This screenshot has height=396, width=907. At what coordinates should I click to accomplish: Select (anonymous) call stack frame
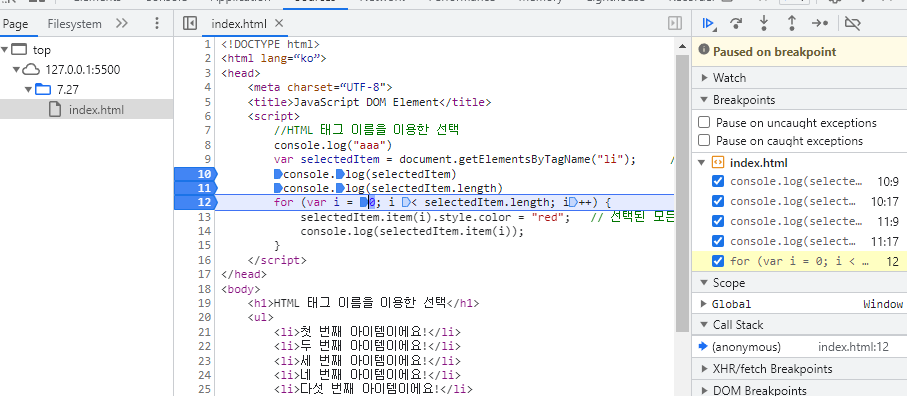coord(746,347)
